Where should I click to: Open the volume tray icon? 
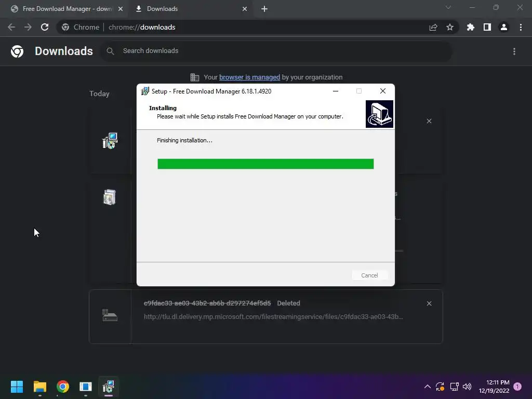[467, 387]
